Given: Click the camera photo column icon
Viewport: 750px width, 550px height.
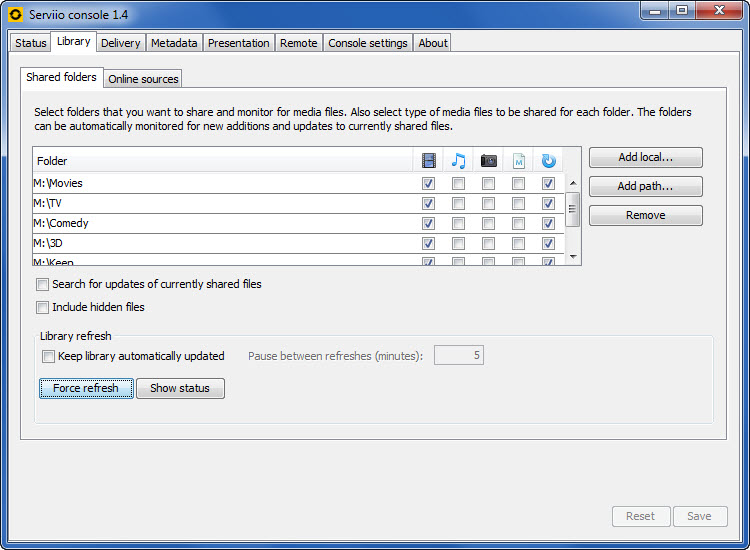Looking at the screenshot, I should coord(488,160).
